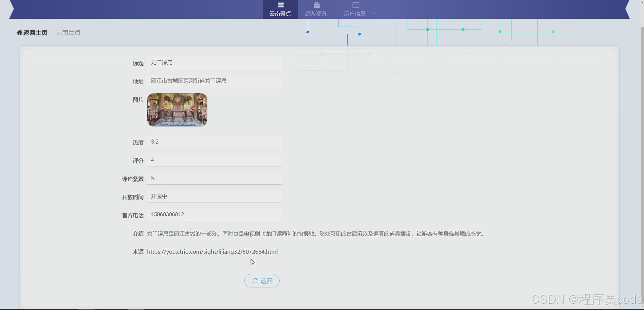Click the 云南景点 list icon in navbar
644x310 pixels.
point(280,5)
